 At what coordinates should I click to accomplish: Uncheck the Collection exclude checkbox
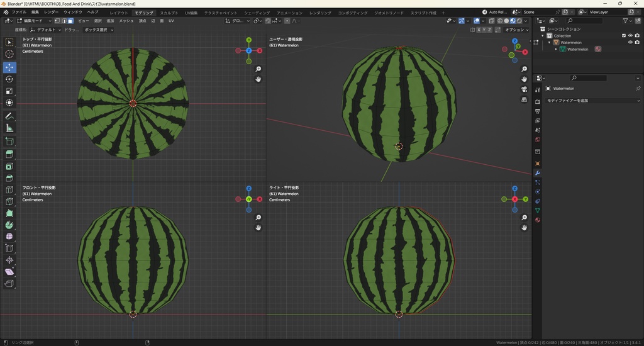[x=624, y=36]
